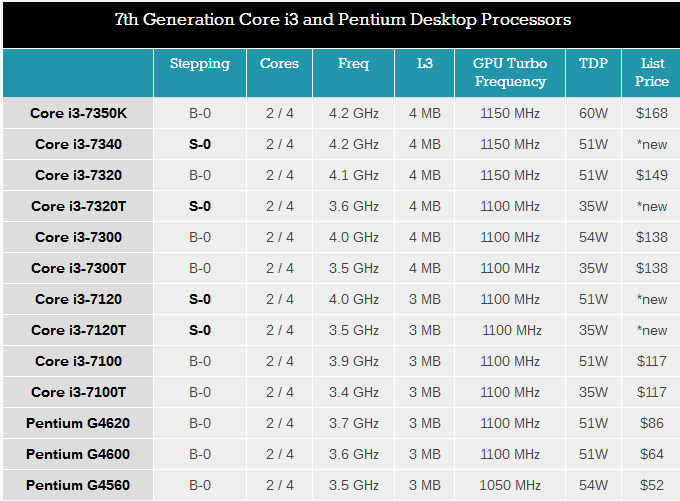Select the Core i3-7120 row name
Viewport: 680px width, 501px height.
[x=78, y=299]
